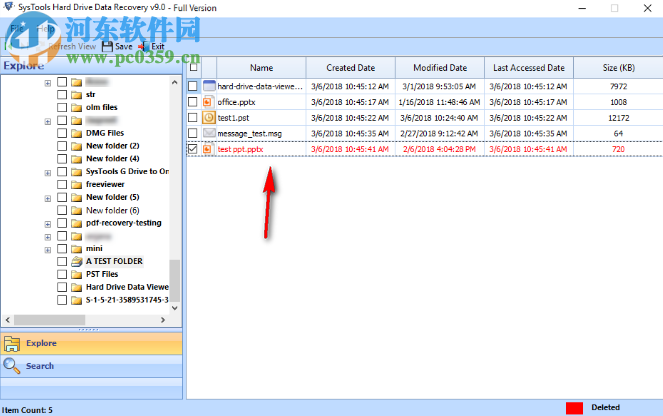
Task: Sort by Size (KB) column header
Action: [x=619, y=68]
